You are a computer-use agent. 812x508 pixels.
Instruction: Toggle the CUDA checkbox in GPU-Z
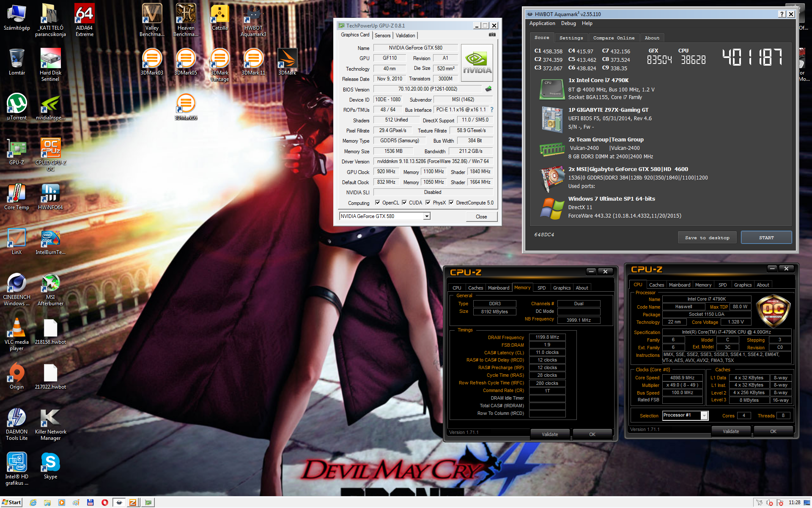pyautogui.click(x=404, y=202)
